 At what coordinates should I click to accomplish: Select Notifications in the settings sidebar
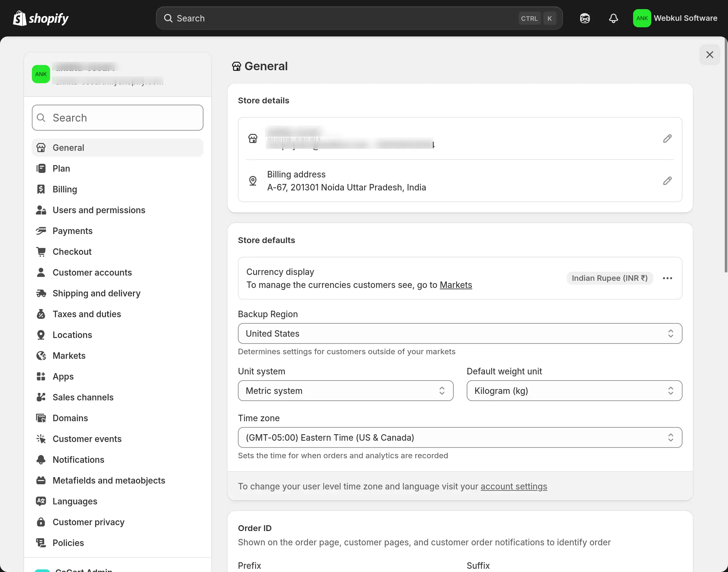(x=78, y=460)
